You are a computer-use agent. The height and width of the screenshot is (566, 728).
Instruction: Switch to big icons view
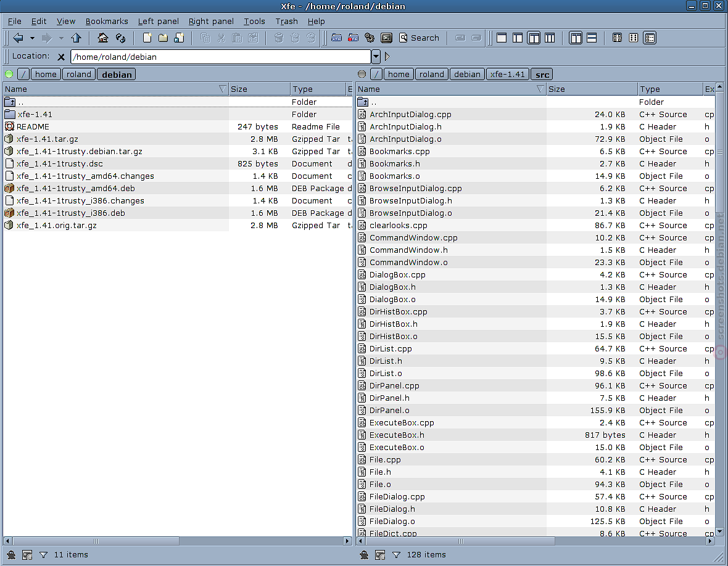[x=617, y=38]
